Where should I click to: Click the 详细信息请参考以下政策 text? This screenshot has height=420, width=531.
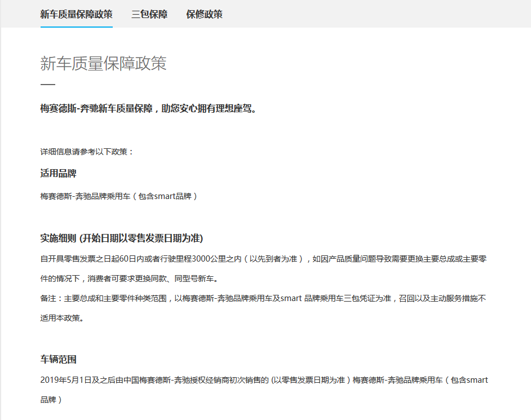(87, 152)
